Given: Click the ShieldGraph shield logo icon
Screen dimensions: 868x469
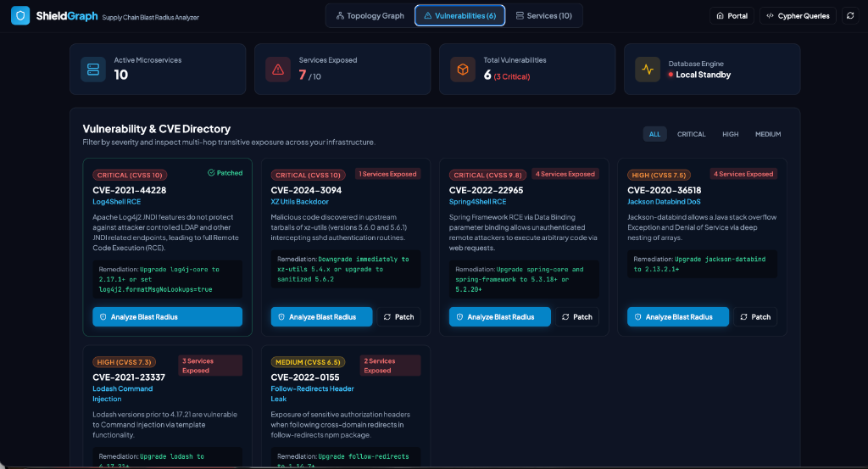Looking at the screenshot, I should click(x=20, y=15).
